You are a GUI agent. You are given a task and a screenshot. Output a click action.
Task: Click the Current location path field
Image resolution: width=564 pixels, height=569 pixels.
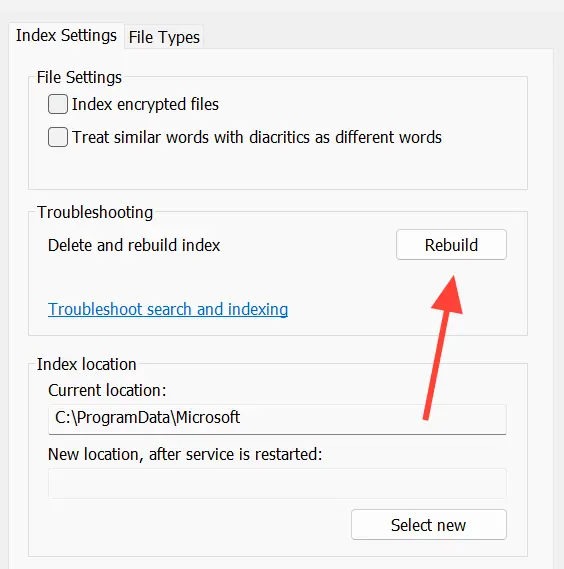tap(277, 419)
